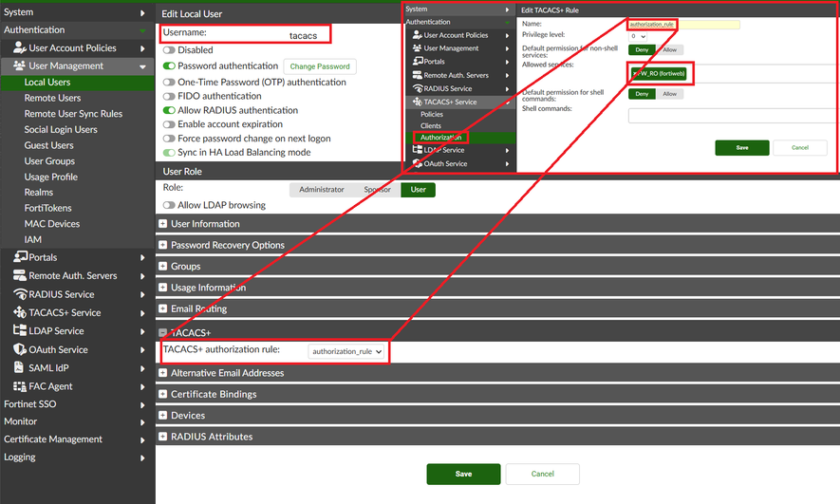Click the plus icon beside Email Routing
Image resolution: width=840 pixels, height=504 pixels.
point(163,308)
